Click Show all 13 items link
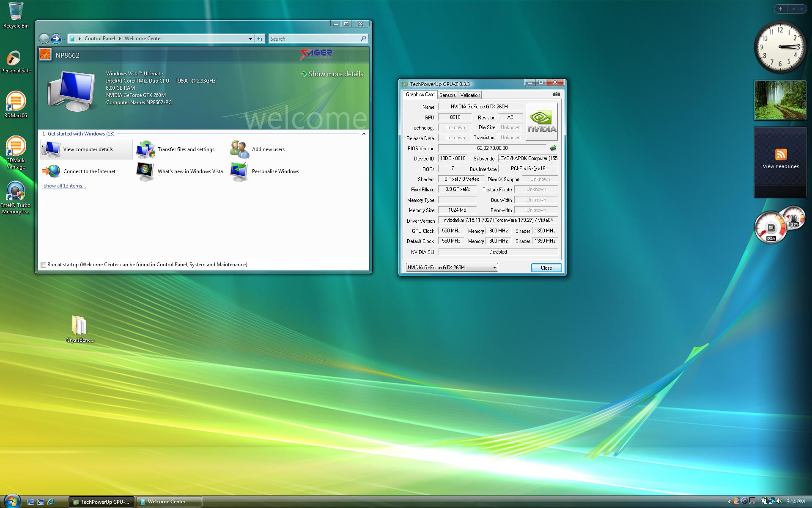The width and height of the screenshot is (812, 508). click(64, 186)
